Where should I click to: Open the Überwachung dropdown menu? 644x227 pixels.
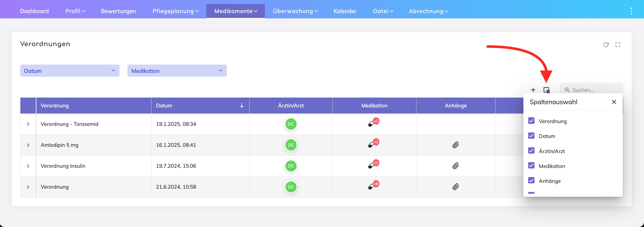click(x=296, y=11)
